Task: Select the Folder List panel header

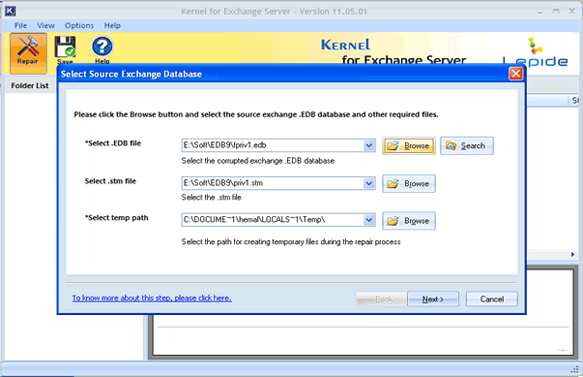Action: click(30, 86)
